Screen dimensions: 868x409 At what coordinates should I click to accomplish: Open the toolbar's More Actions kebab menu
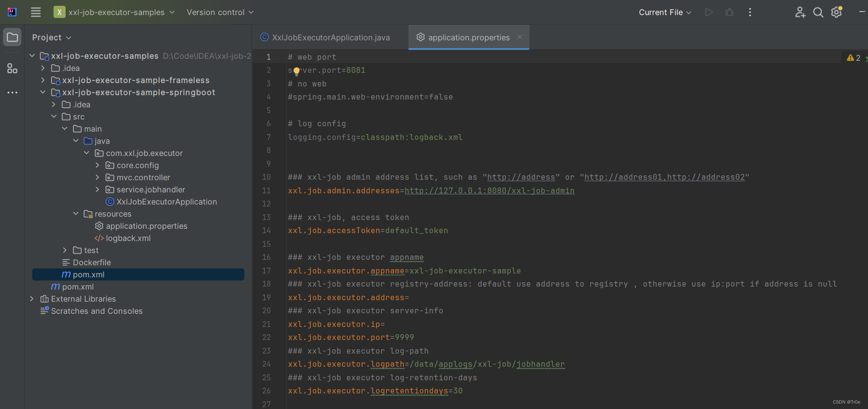tap(750, 12)
